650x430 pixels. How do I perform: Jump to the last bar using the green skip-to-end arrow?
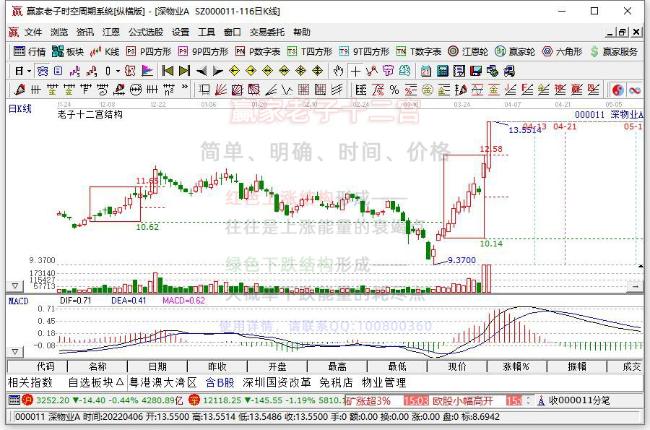click(184, 71)
